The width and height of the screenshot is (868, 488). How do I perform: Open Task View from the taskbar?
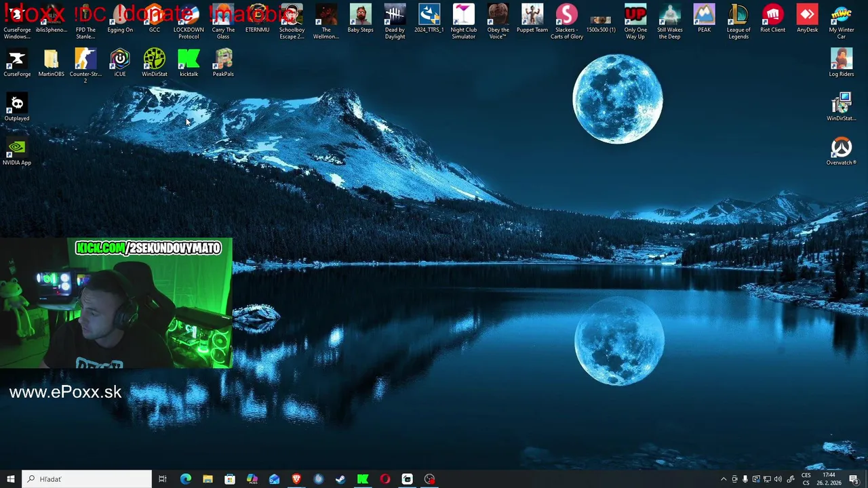(163, 479)
